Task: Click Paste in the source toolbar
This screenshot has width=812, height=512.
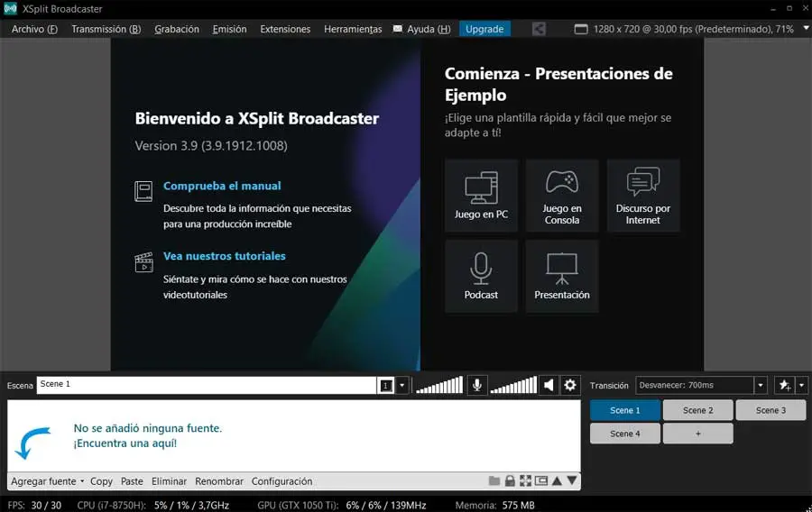Action: pos(132,481)
